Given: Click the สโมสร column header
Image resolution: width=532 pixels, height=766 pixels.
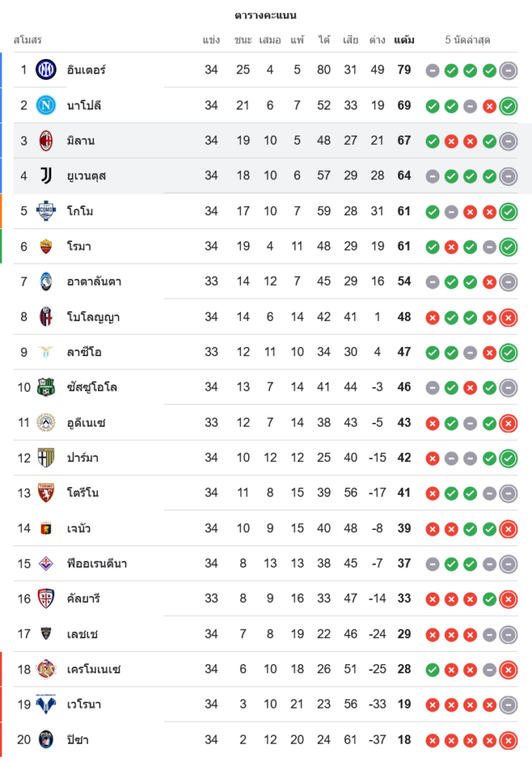Looking at the screenshot, I should (28, 40).
